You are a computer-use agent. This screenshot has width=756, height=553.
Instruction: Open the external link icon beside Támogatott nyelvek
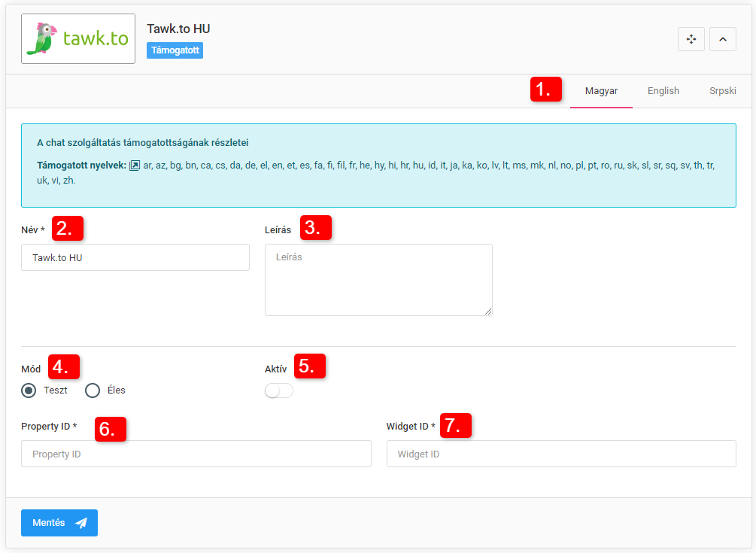[x=135, y=166]
